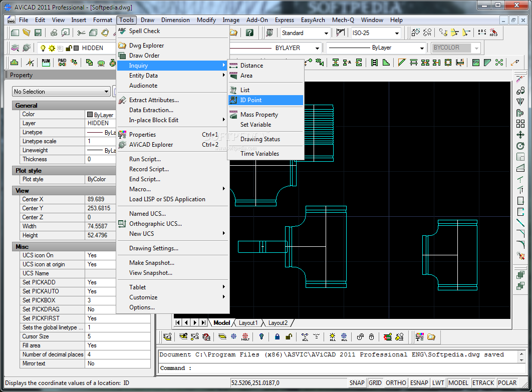The image size is (532, 392).
Task: Click the Center X value 89.689
Action: (100, 199)
